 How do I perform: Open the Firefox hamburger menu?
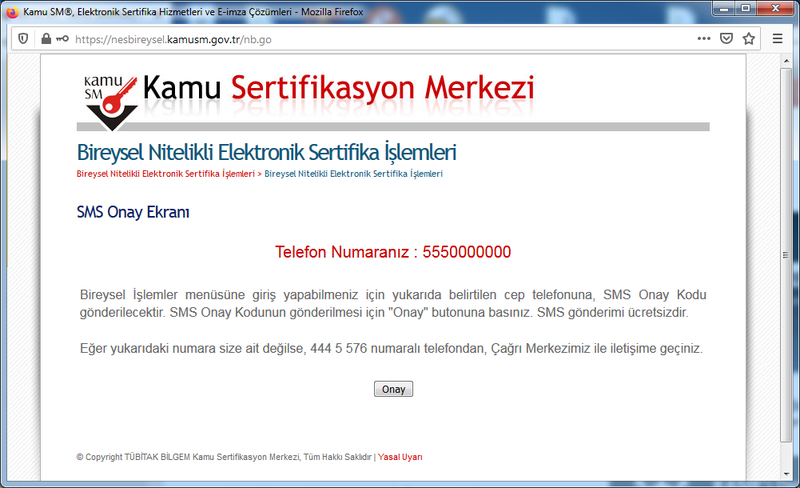pyautogui.click(x=778, y=39)
